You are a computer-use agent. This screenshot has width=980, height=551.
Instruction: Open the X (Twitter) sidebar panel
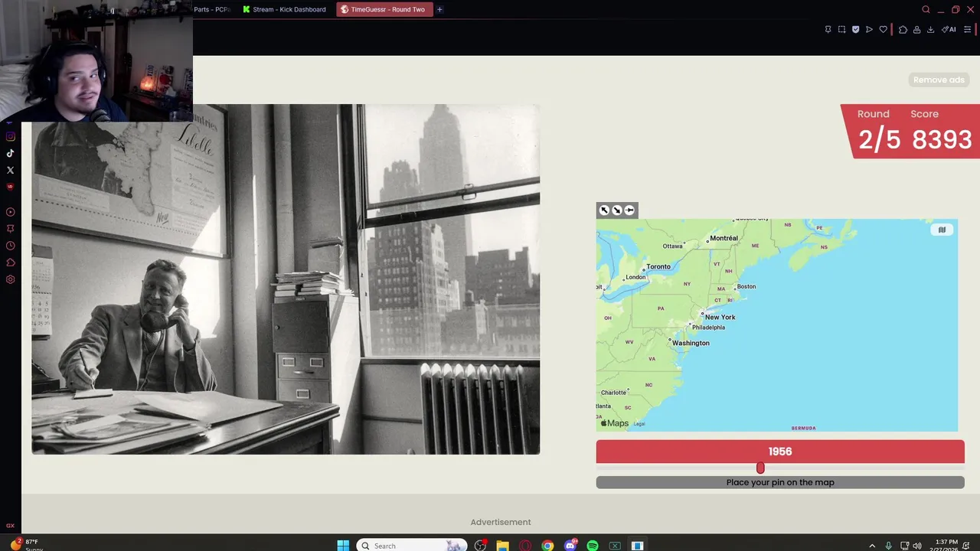[11, 170]
